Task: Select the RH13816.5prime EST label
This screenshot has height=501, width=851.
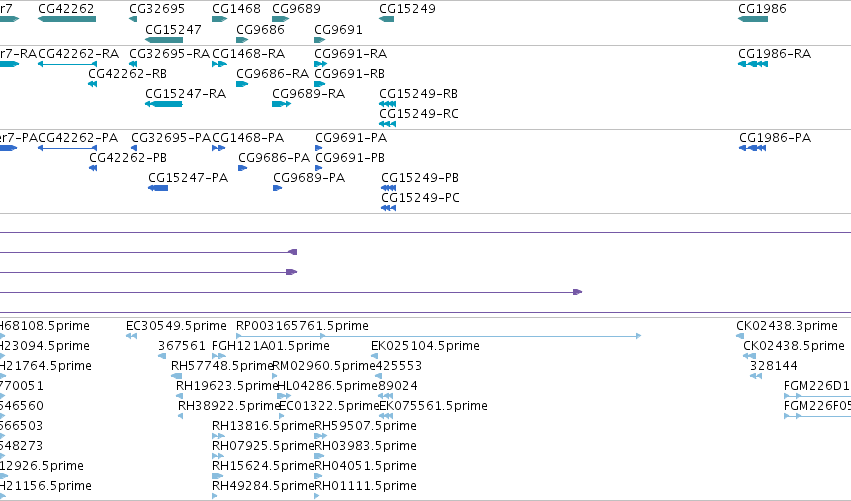Action: point(263,426)
